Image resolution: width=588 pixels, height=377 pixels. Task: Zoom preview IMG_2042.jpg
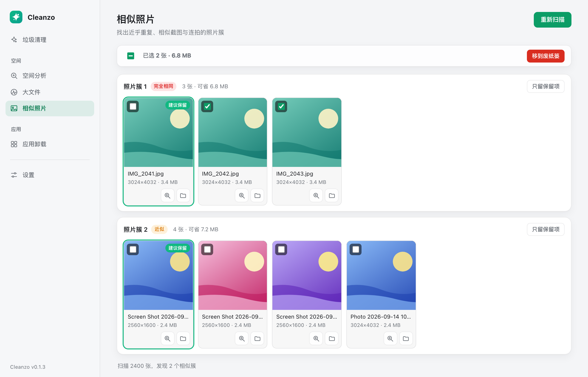tap(242, 195)
